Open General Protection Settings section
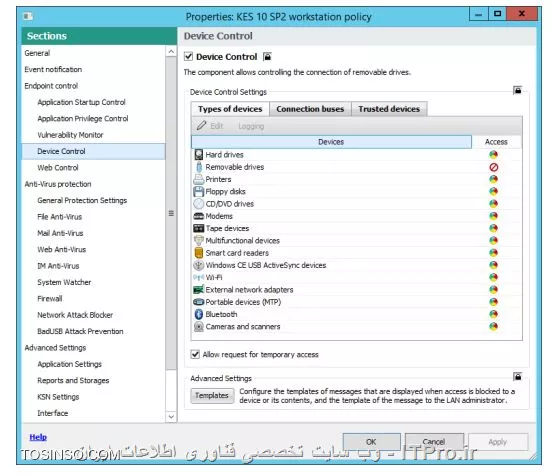This screenshot has height=476, width=553. (x=82, y=200)
